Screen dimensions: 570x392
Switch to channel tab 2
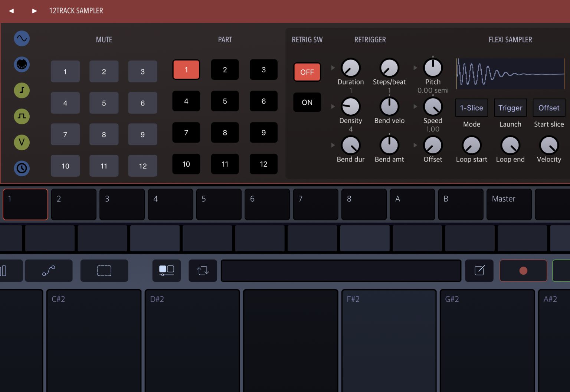click(74, 205)
